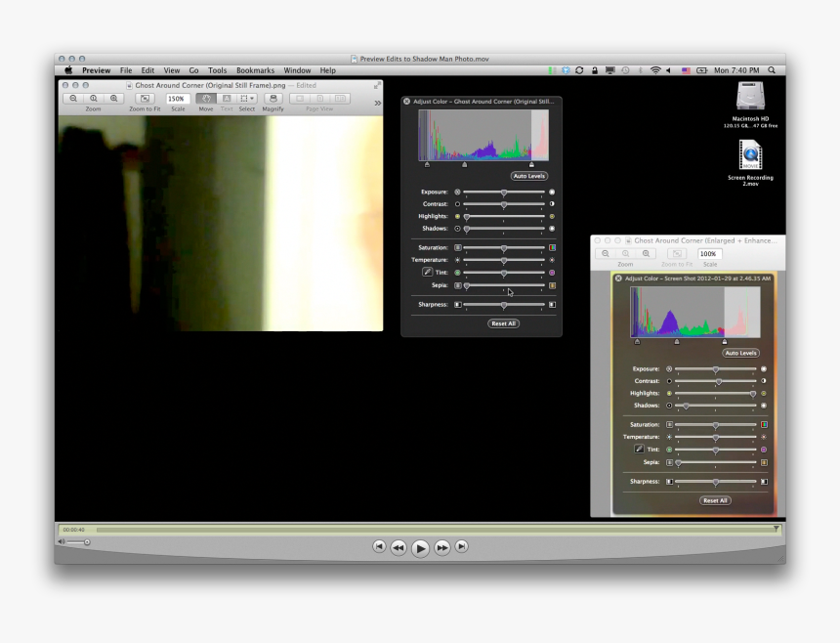Click Reset All in the Adjust Color panel
Image resolution: width=840 pixels, height=643 pixels.
pos(504,323)
